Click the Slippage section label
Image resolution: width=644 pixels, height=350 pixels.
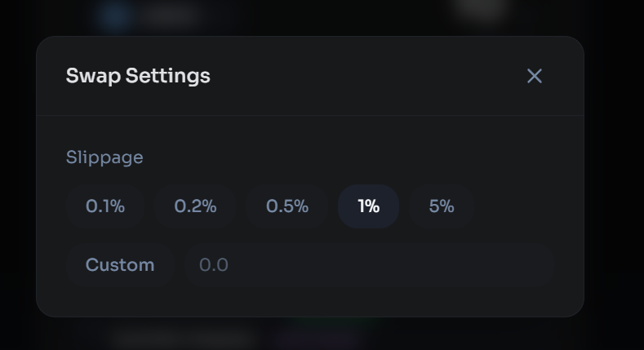104,157
